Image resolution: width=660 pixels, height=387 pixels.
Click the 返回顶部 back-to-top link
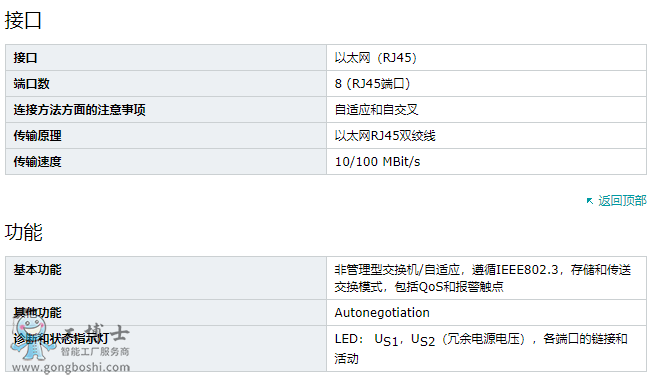point(622,200)
